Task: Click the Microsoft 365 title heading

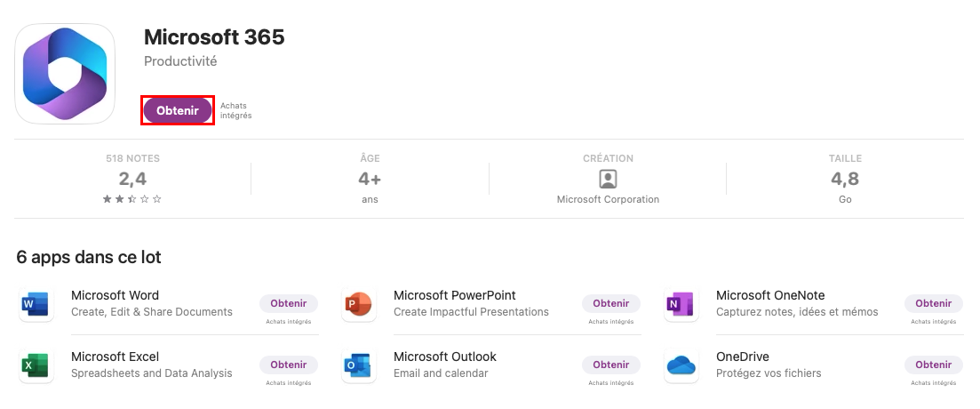Action: (x=214, y=36)
